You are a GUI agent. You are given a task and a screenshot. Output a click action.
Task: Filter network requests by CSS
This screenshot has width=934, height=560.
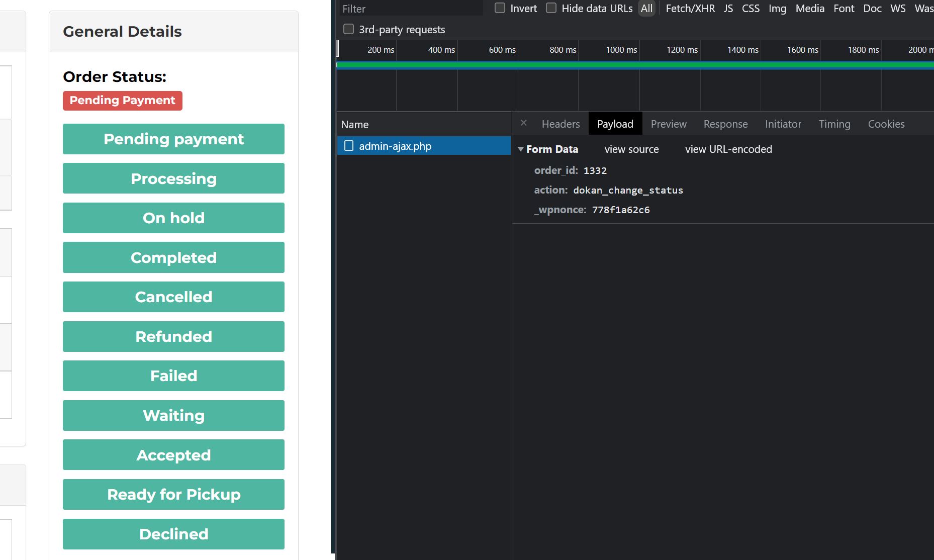click(x=751, y=9)
